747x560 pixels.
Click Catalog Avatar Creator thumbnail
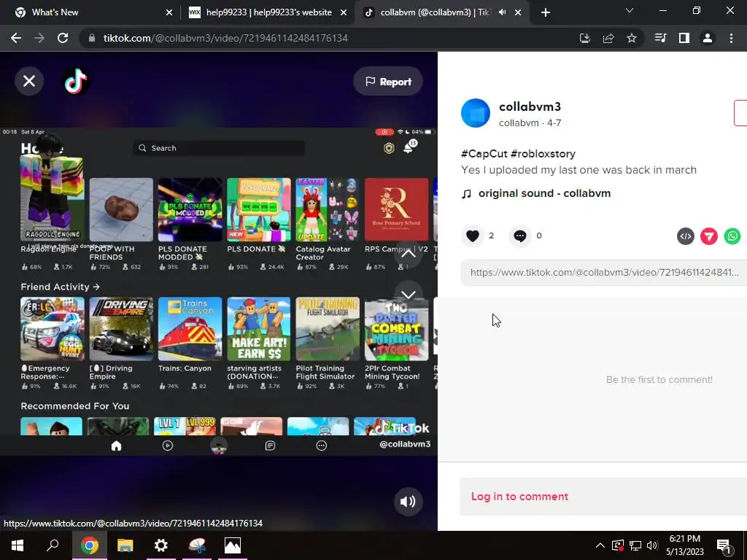coord(328,209)
